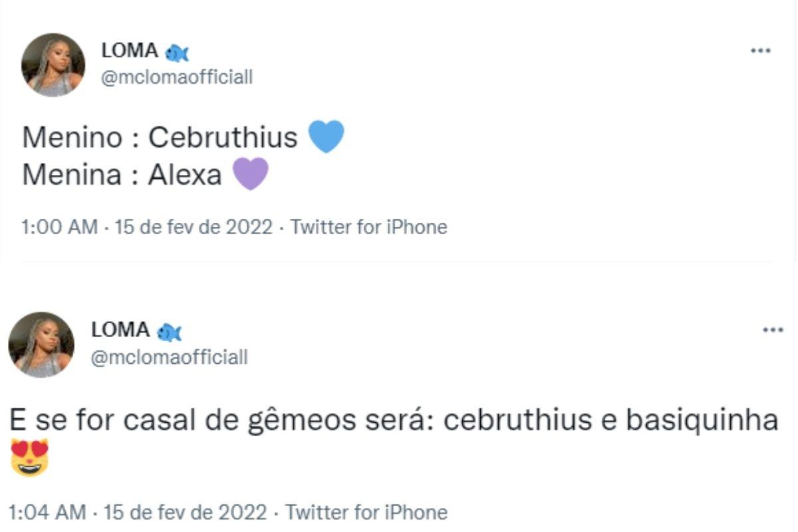This screenshot has width=798, height=532.
Task: Click the Twitter for iPhone source on first tweet
Action: (368, 226)
